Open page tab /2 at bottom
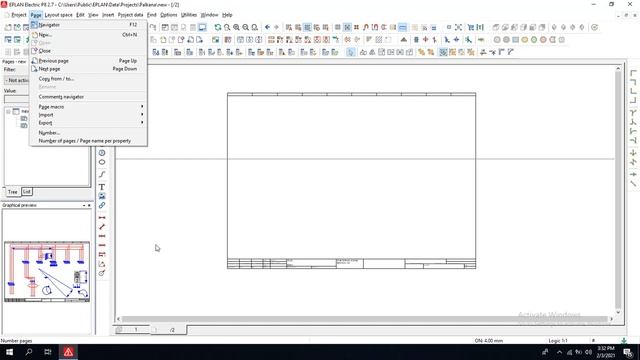The height and width of the screenshot is (360, 640). [x=169, y=329]
